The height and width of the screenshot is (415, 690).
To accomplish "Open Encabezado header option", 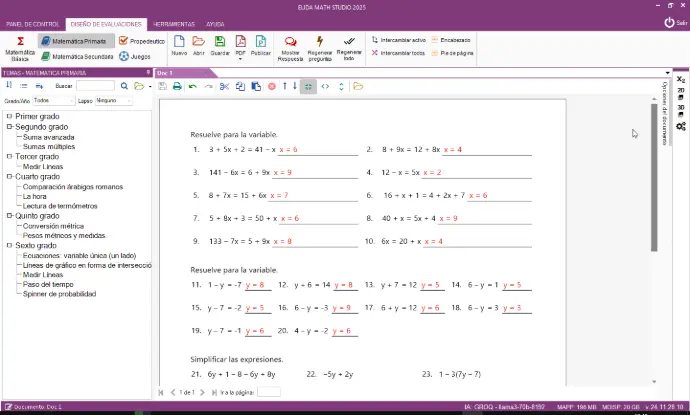I will click(x=451, y=40).
